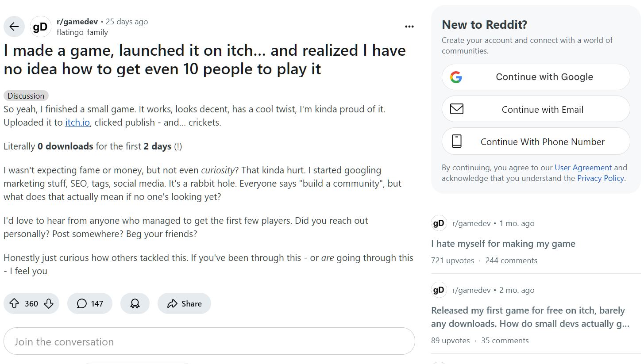The width and height of the screenshot is (644, 364).
Task: Continue With Phone Number sign-in
Action: tap(536, 142)
